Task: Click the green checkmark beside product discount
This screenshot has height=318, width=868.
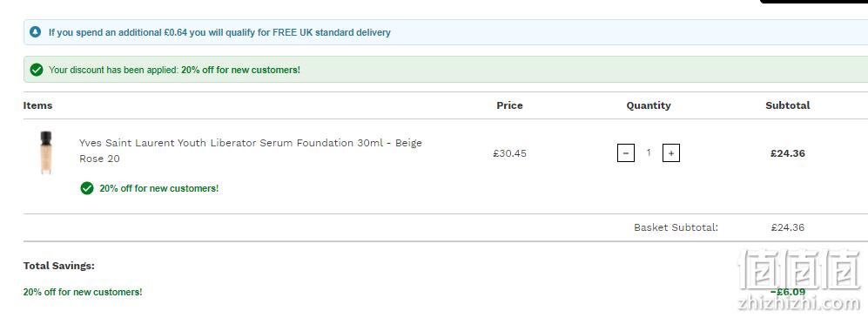Action: 87,188
